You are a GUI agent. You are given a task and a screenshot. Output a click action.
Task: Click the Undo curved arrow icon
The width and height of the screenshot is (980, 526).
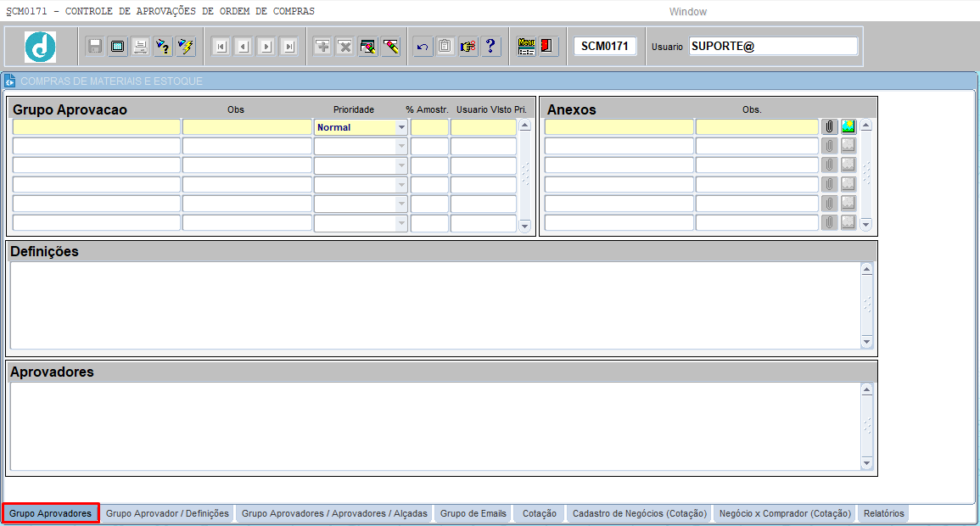(x=423, y=46)
